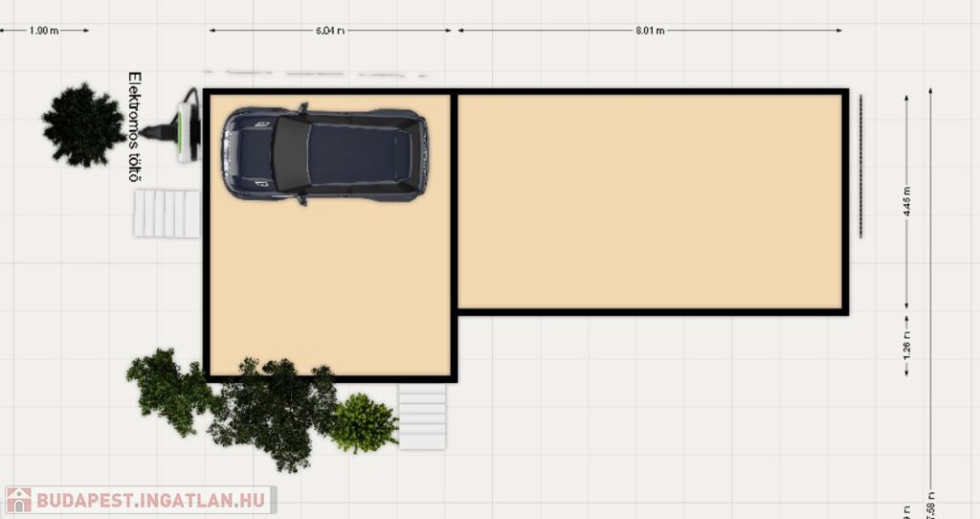Select the dashed line above the garage
The image size is (980, 519).
coord(316,73)
